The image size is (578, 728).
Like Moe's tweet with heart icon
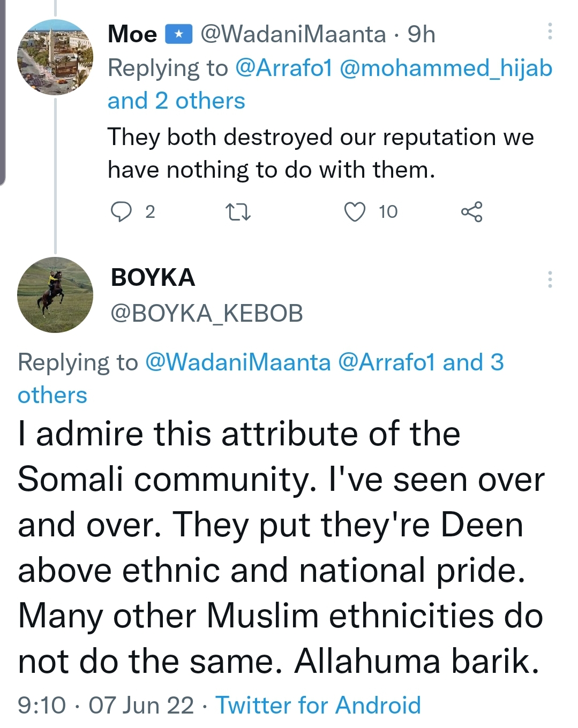click(355, 212)
